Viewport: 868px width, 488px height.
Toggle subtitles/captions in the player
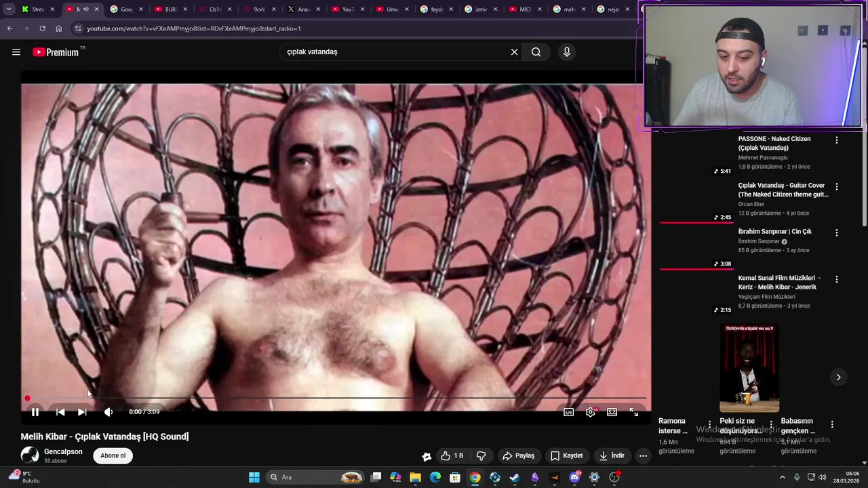click(569, 411)
